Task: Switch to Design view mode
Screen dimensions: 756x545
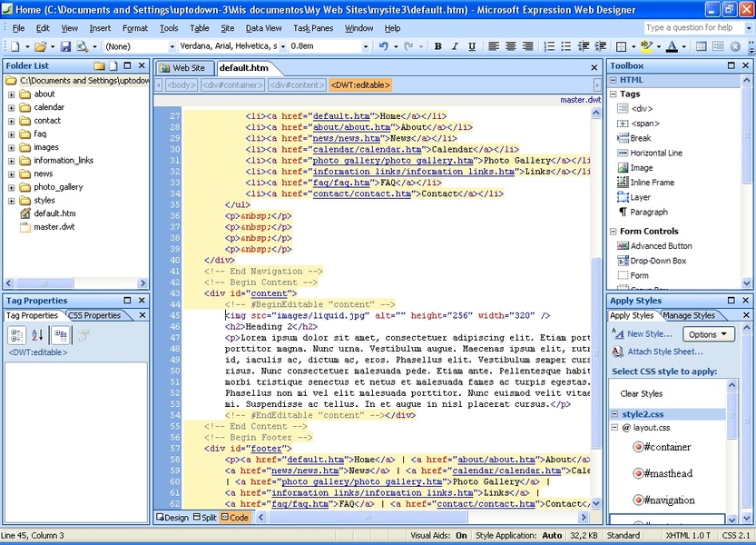Action: pos(172,518)
